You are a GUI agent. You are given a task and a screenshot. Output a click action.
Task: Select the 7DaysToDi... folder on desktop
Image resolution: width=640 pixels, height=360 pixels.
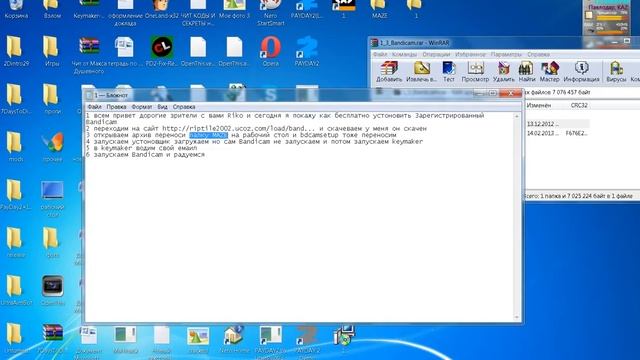16,99
